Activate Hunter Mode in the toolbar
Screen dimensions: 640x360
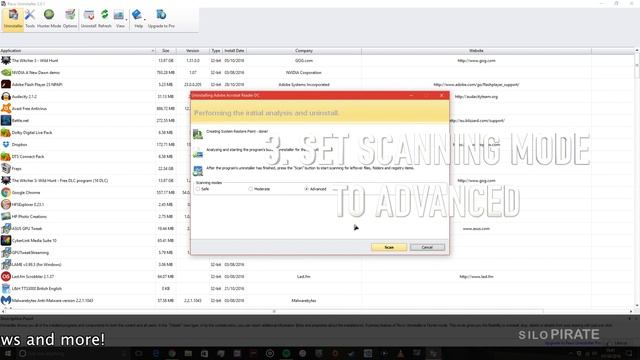pos(49,19)
